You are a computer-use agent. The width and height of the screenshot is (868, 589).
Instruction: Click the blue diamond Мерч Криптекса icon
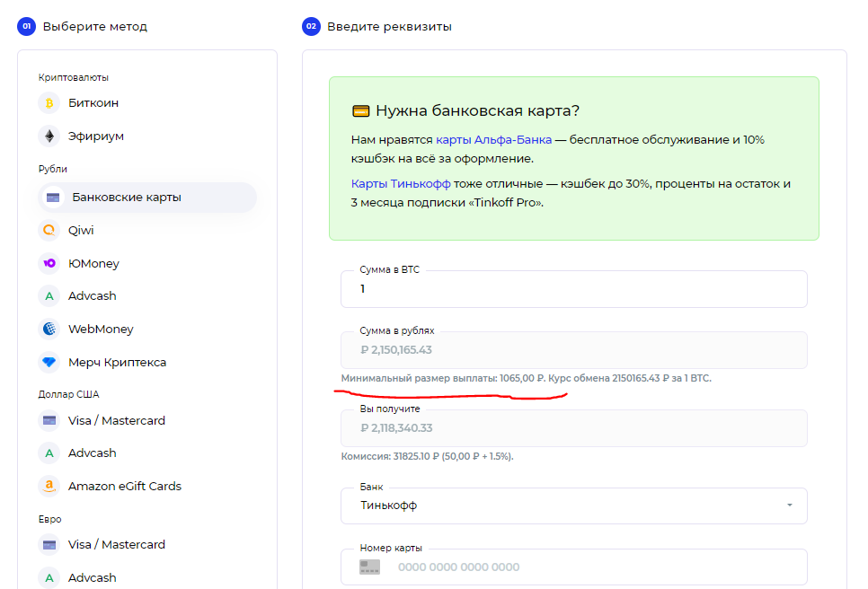[49, 362]
